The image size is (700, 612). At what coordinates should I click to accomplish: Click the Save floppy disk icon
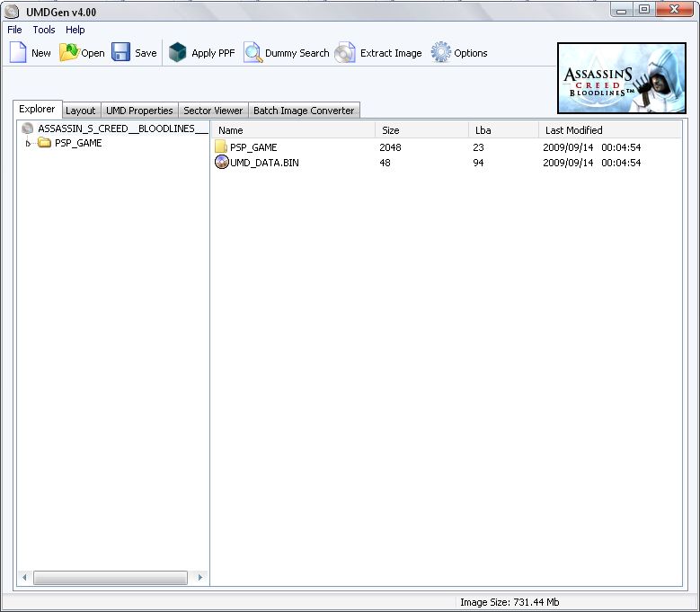pos(120,52)
